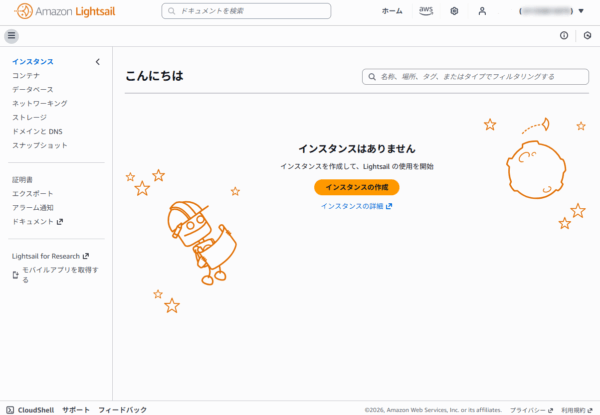Image resolution: width=600 pixels, height=415 pixels.
Task: Open the プライバシー footer link
Action: tap(532, 410)
